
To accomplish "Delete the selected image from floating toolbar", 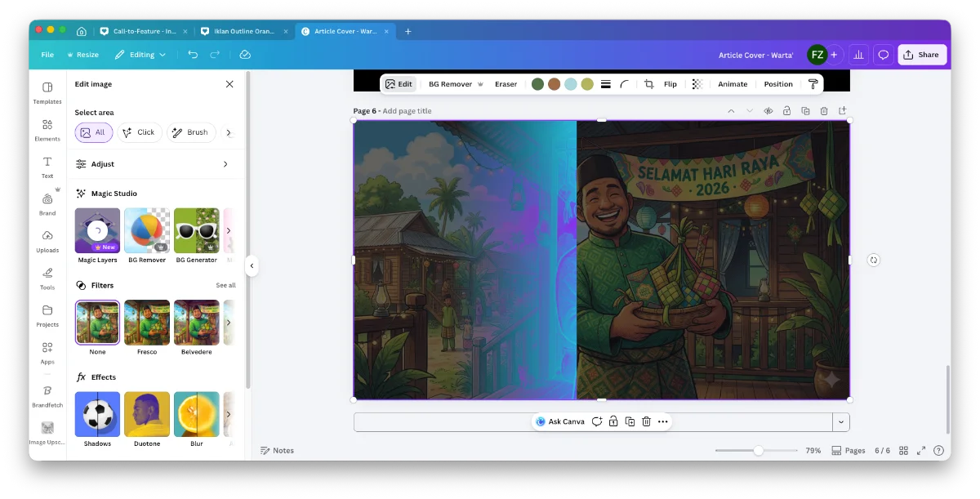I will (646, 421).
